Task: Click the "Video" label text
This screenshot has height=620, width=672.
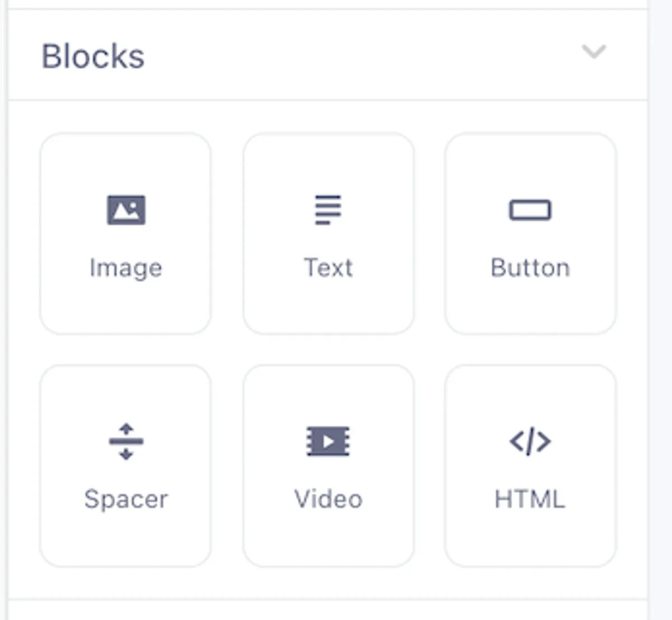Action: click(x=328, y=499)
